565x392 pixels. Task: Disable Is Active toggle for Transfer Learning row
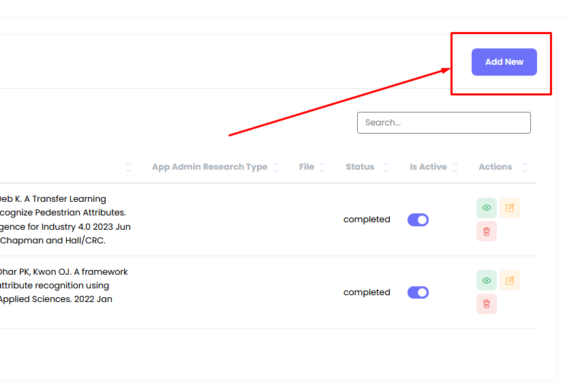coord(418,220)
